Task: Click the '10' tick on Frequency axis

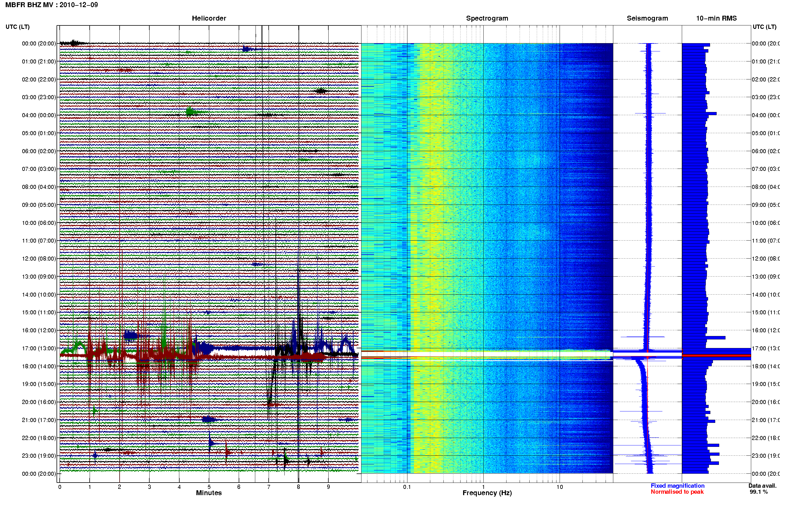Action: [560, 487]
